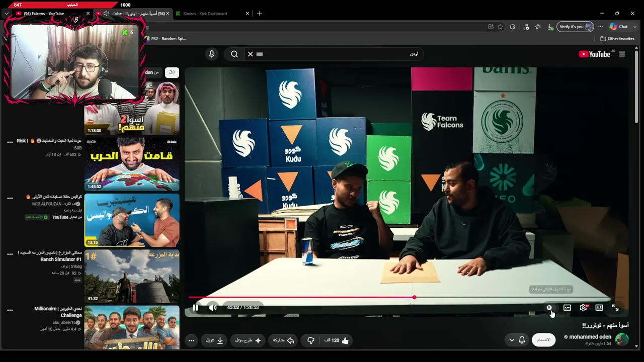
Task: Download the video with the تنزيل button
Action: click(214, 340)
